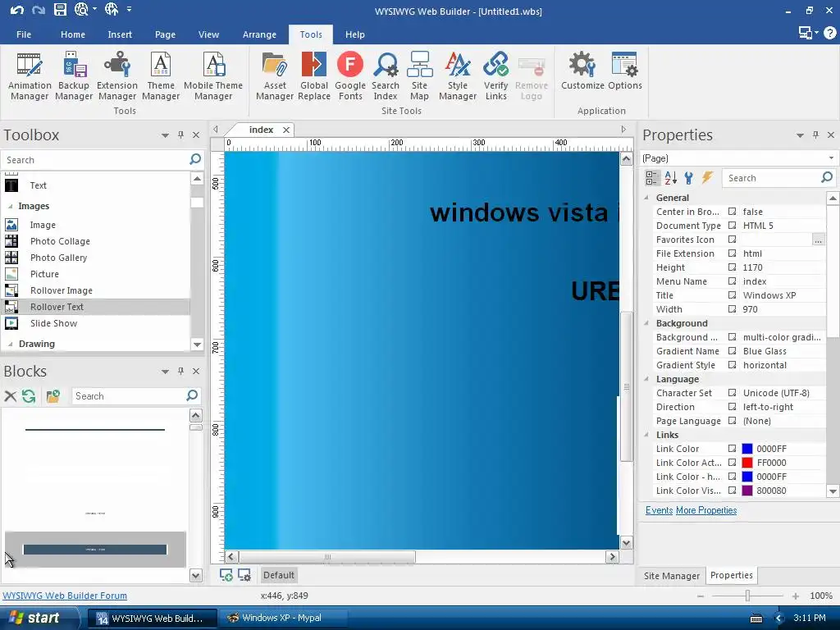This screenshot has width=840, height=630.
Task: Click the Link Color Active red swatch
Action: click(x=747, y=463)
